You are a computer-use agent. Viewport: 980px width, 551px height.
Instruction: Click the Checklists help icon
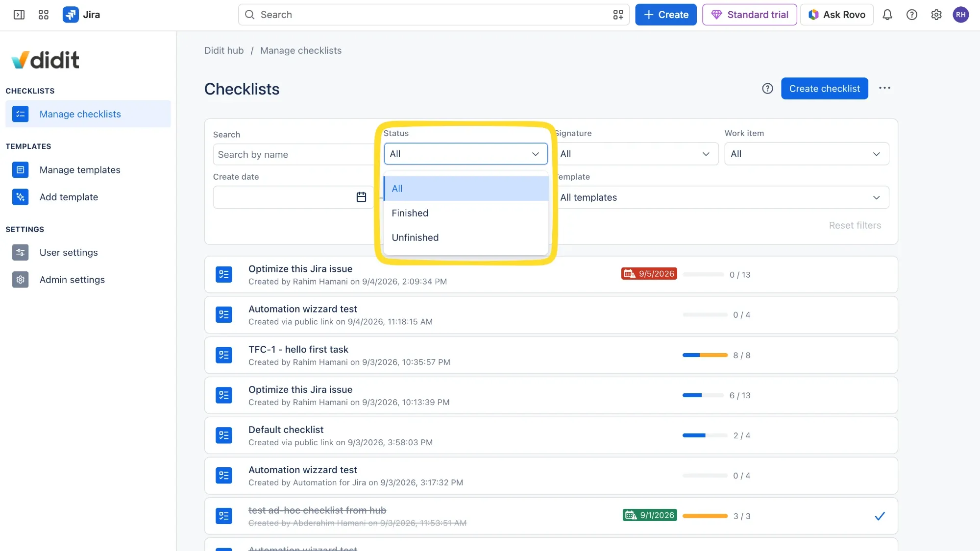point(767,89)
